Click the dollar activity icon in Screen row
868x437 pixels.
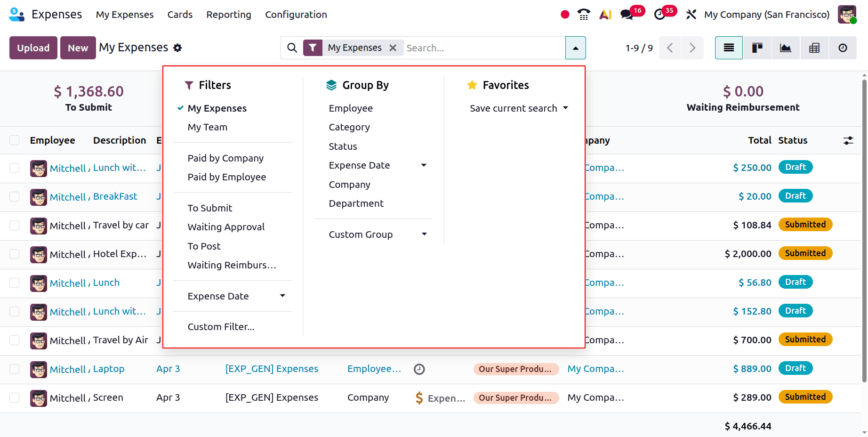click(x=419, y=398)
